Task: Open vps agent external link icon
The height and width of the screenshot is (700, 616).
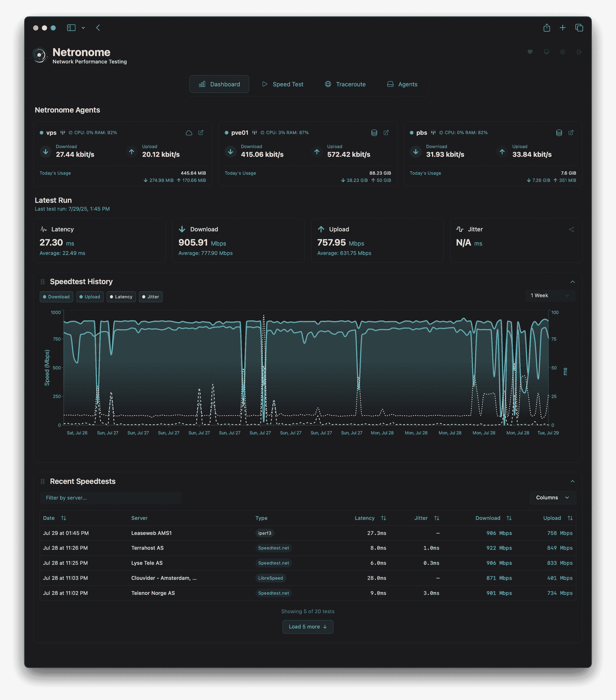Action: click(x=201, y=133)
